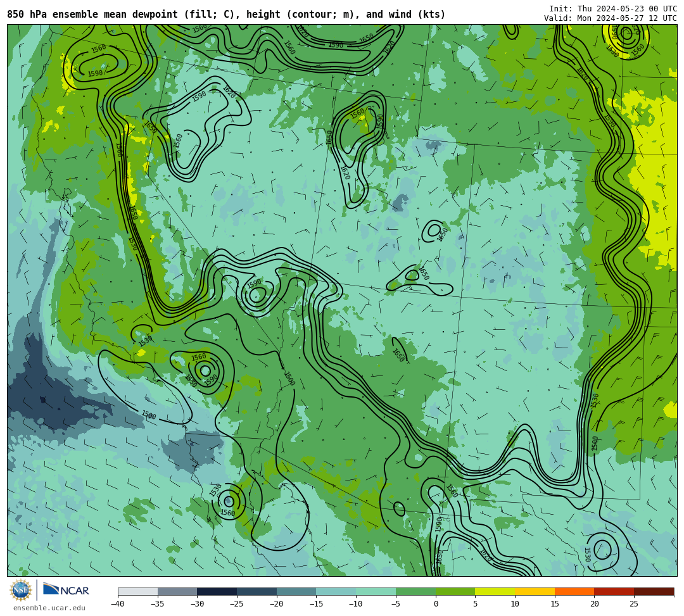The height and width of the screenshot is (616, 684).
Task: Click the colorbar tick label '−10'
Action: pos(356,604)
